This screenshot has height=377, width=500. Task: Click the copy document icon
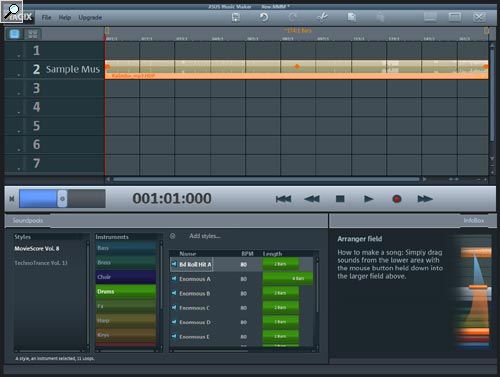352,17
